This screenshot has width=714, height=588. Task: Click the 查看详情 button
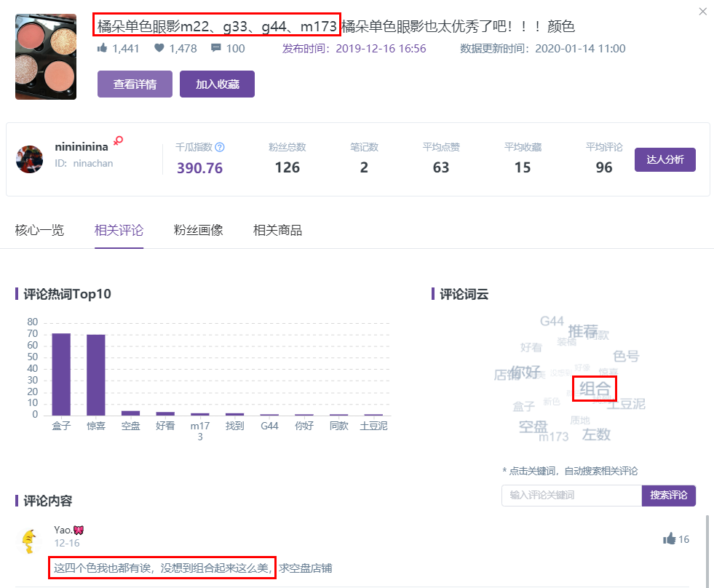tap(135, 84)
